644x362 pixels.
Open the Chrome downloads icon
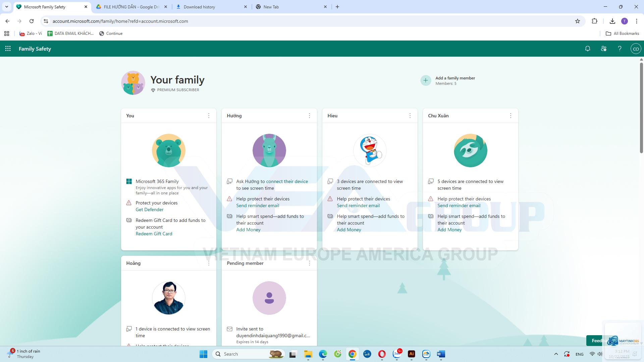pos(612,21)
